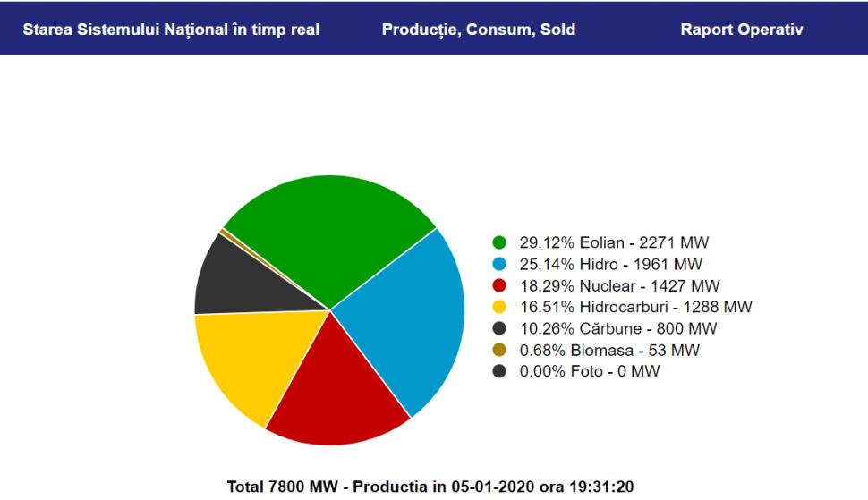Click the Foto legend dot
868x500 pixels.
point(499,371)
